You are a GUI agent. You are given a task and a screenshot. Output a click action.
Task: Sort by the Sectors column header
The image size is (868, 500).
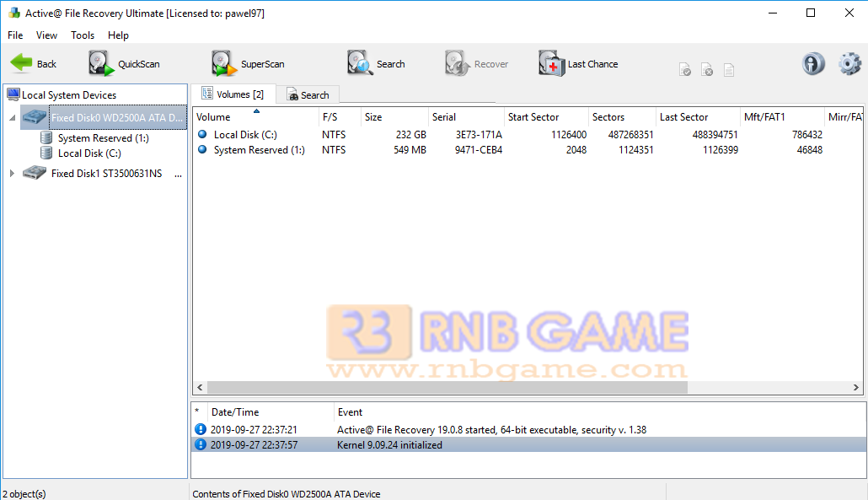622,117
